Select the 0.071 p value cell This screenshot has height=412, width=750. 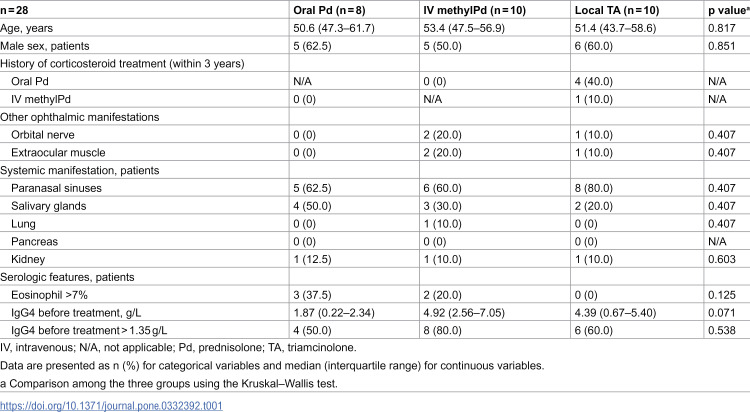(722, 312)
